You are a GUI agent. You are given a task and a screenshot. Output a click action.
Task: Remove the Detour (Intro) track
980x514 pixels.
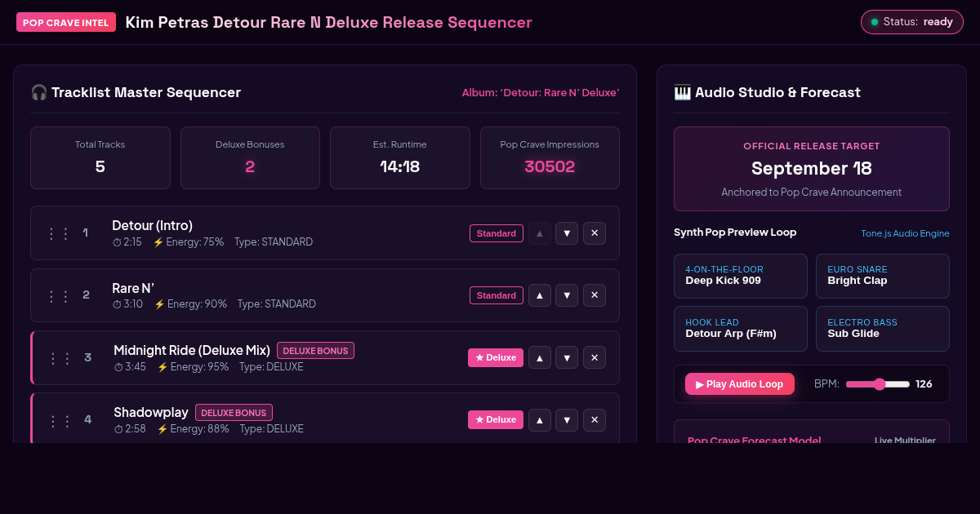pyautogui.click(x=595, y=233)
